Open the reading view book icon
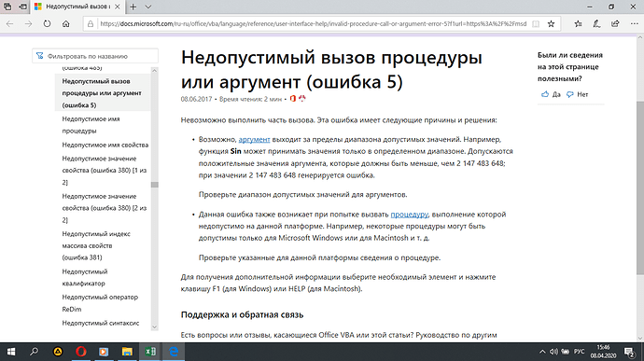This screenshot has height=361, width=644. 536,24
